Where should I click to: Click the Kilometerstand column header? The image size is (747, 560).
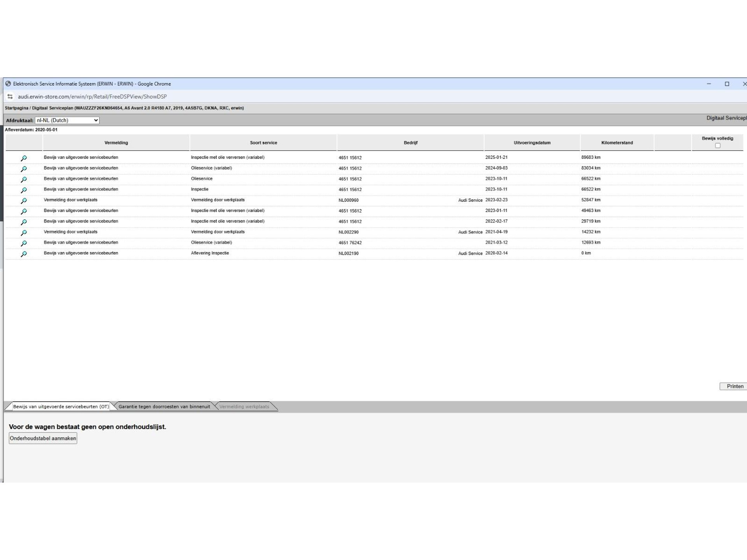(617, 143)
